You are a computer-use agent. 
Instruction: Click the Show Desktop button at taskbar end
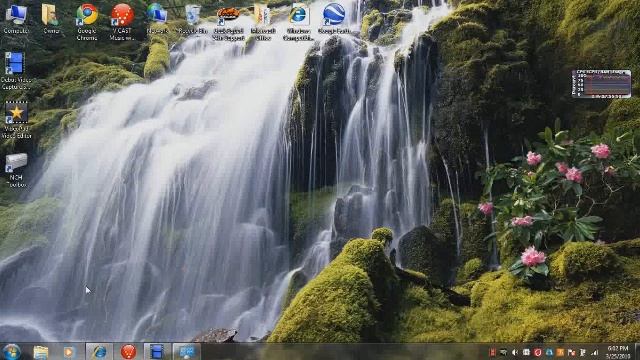[637, 352]
